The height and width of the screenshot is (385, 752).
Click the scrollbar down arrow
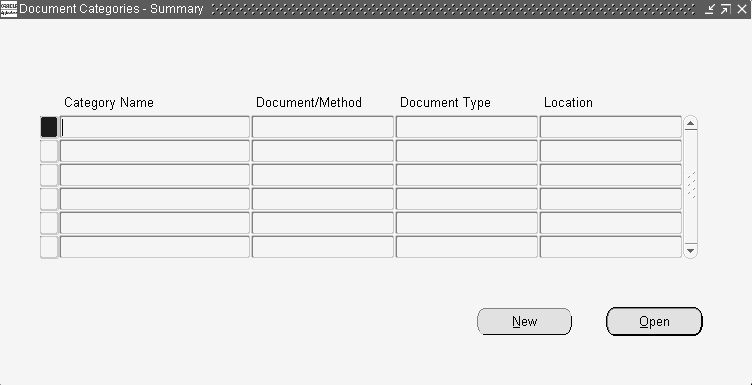pos(690,251)
